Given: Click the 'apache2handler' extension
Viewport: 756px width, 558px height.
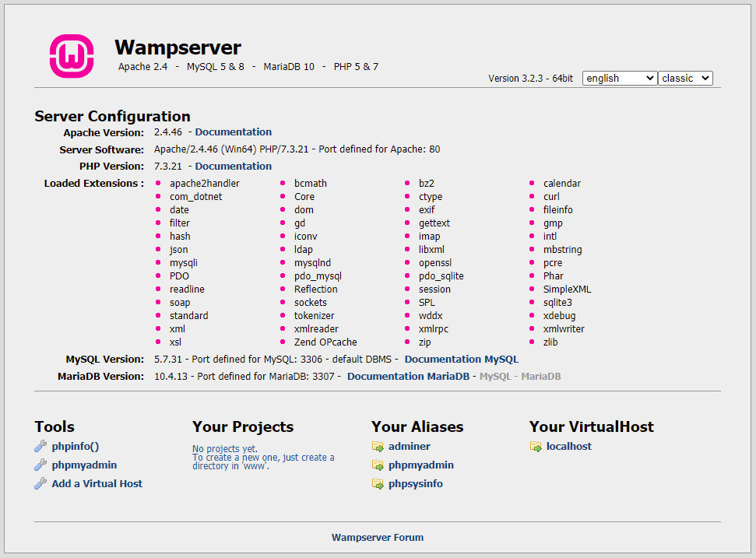Looking at the screenshot, I should click(x=205, y=184).
